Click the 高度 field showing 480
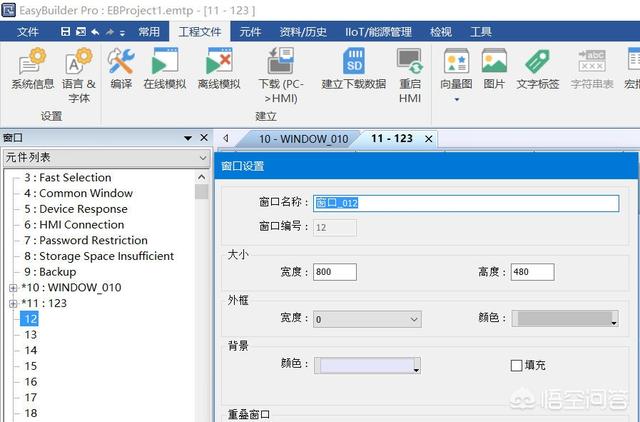This screenshot has height=422, width=640. tap(532, 272)
